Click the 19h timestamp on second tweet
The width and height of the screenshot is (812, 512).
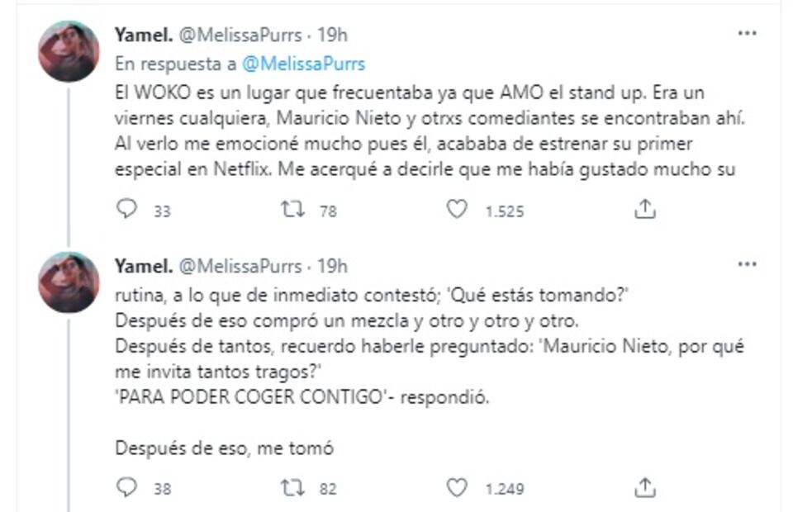333,266
